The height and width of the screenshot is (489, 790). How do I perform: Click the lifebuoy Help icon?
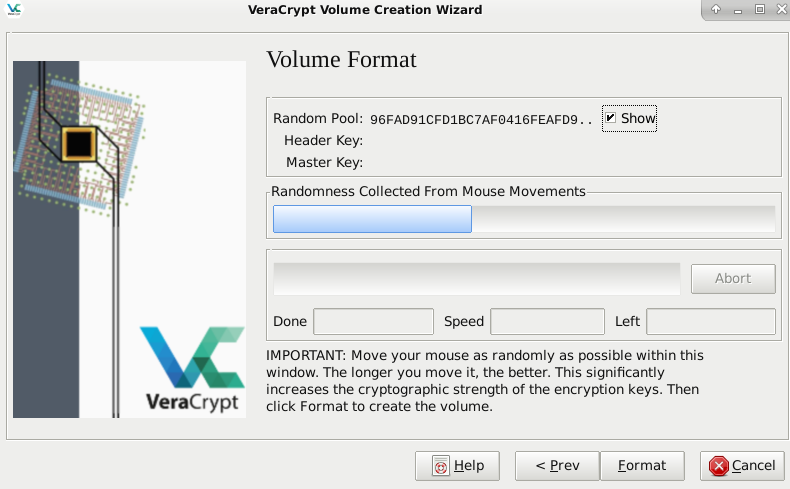click(440, 466)
